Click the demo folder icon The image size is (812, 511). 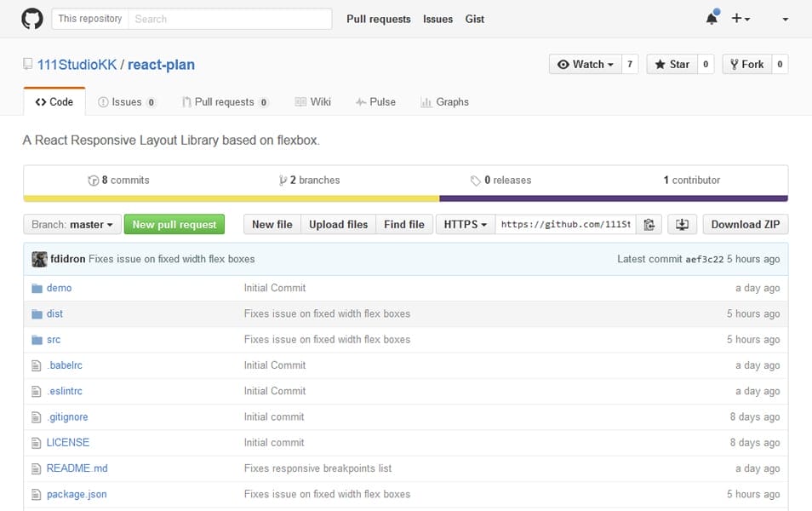pyautogui.click(x=37, y=288)
